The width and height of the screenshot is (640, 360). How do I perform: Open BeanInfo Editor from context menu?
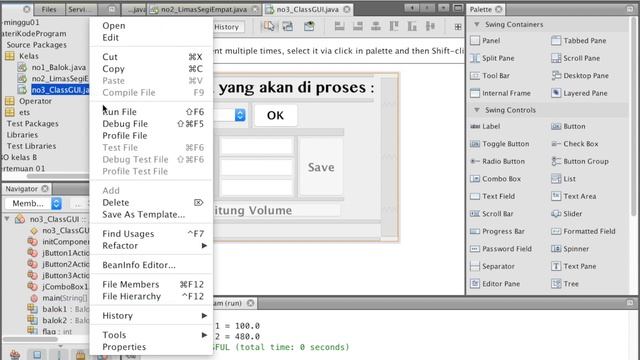point(151,265)
